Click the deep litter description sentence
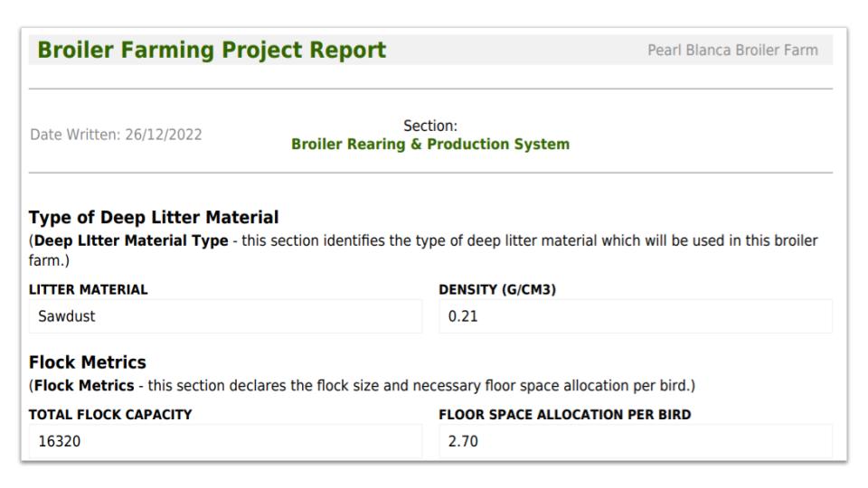The height and width of the screenshot is (488, 868). pyautogui.click(x=423, y=250)
